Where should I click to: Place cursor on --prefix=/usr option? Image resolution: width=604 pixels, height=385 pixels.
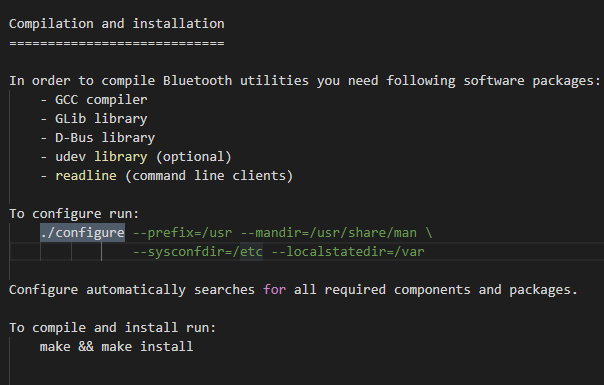[182, 233]
